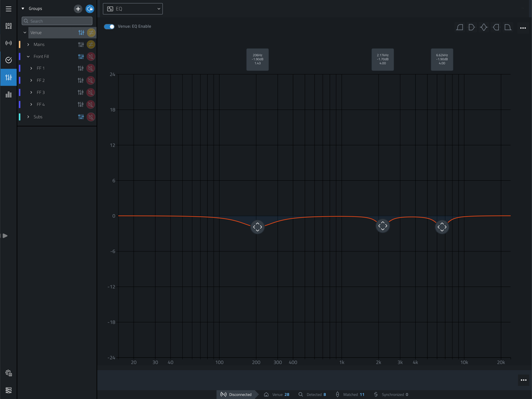Unmute the FF 1 group
The width and height of the screenshot is (532, 399).
pyautogui.click(x=91, y=68)
